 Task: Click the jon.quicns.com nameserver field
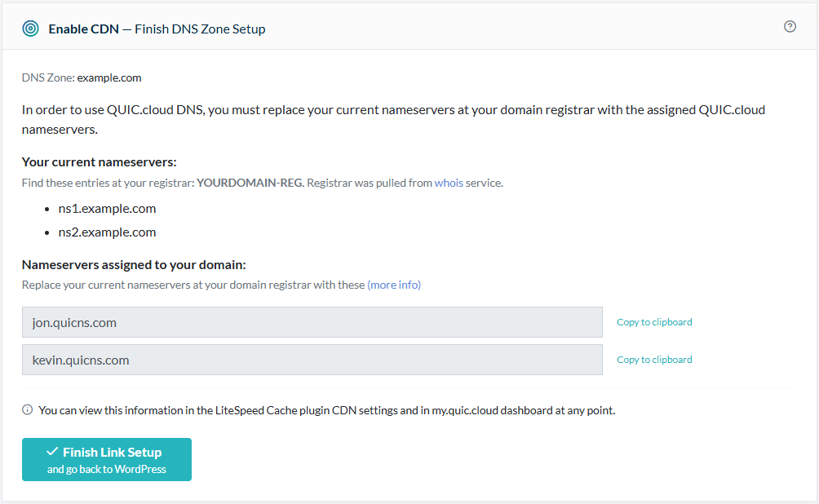312,322
